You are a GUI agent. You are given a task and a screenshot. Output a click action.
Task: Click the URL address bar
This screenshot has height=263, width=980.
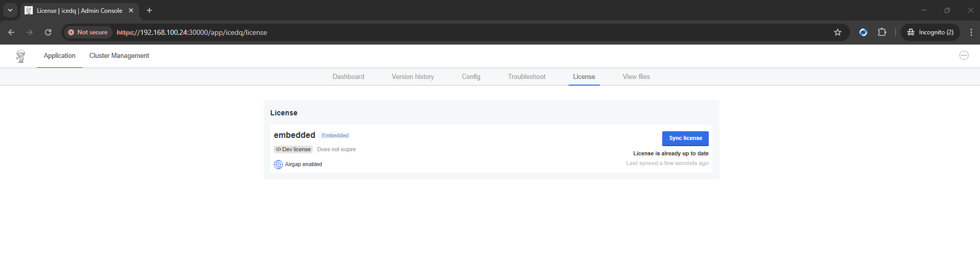click(461, 32)
